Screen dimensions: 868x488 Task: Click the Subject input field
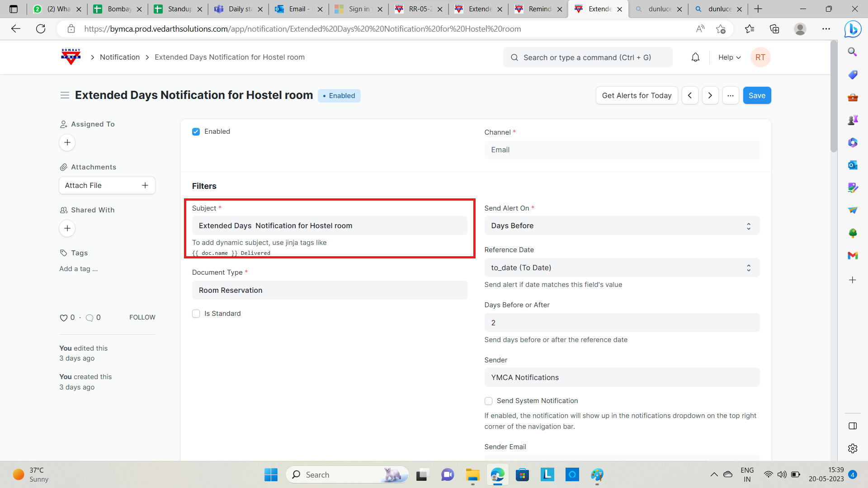(x=329, y=226)
